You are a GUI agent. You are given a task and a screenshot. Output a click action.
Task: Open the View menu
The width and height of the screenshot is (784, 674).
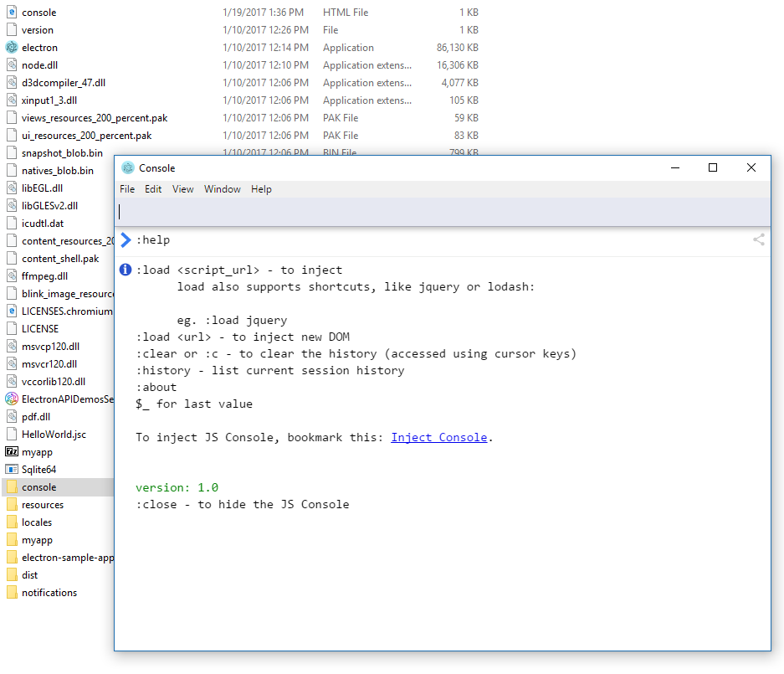tap(183, 189)
